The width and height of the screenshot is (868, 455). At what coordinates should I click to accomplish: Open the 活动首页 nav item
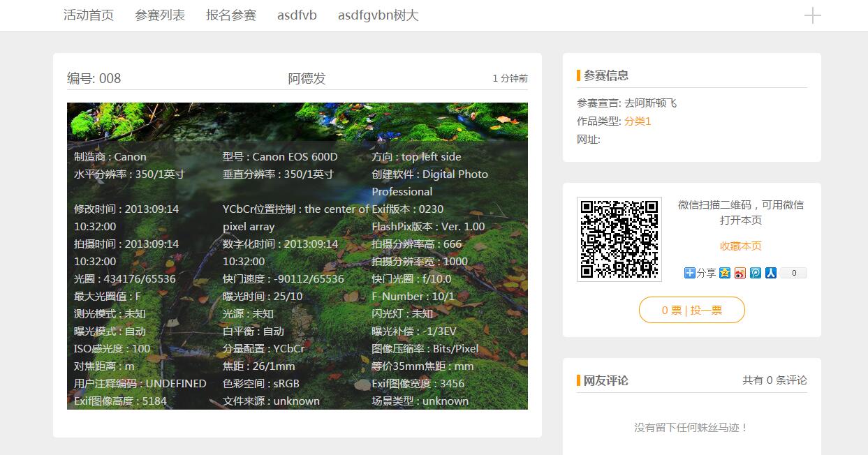tap(89, 15)
